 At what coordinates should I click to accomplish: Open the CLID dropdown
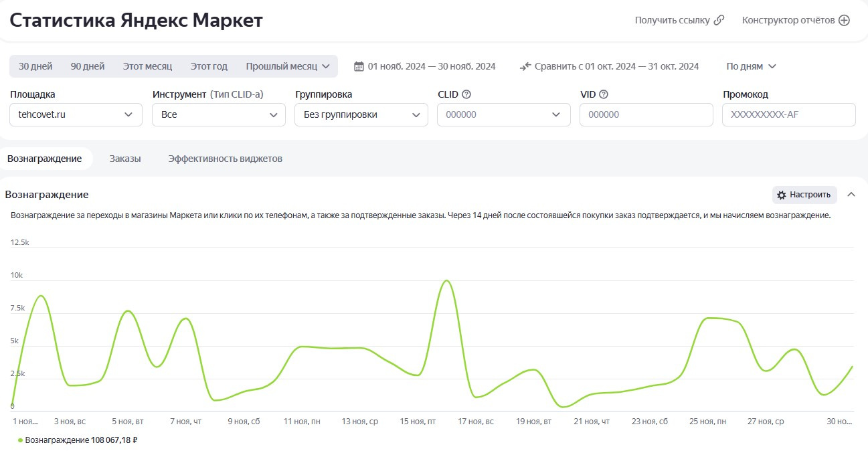click(x=504, y=114)
